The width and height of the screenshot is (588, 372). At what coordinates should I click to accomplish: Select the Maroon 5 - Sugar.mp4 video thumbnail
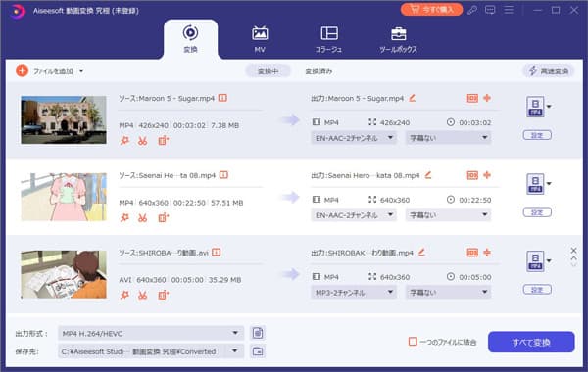tap(64, 119)
